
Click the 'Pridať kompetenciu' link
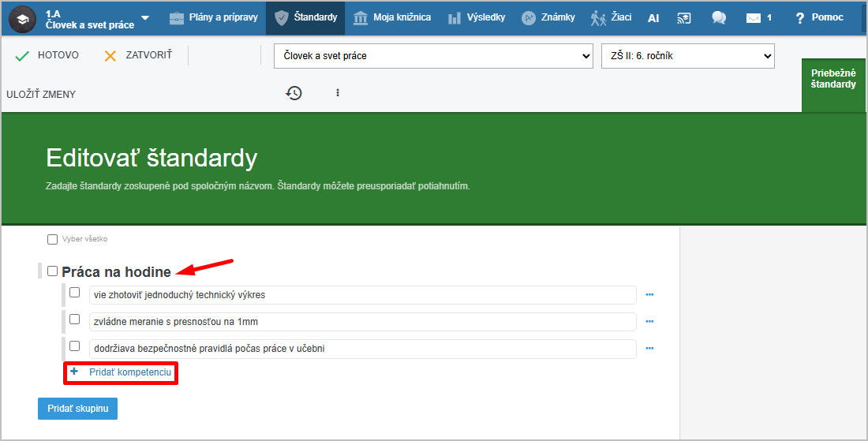pos(129,372)
